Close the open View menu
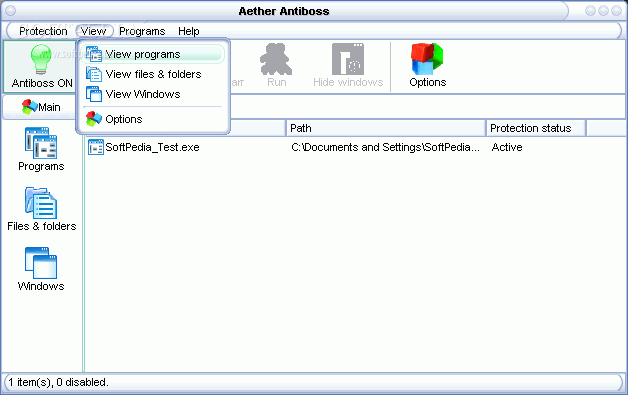Viewport: 628px width, 395px height. [x=94, y=31]
